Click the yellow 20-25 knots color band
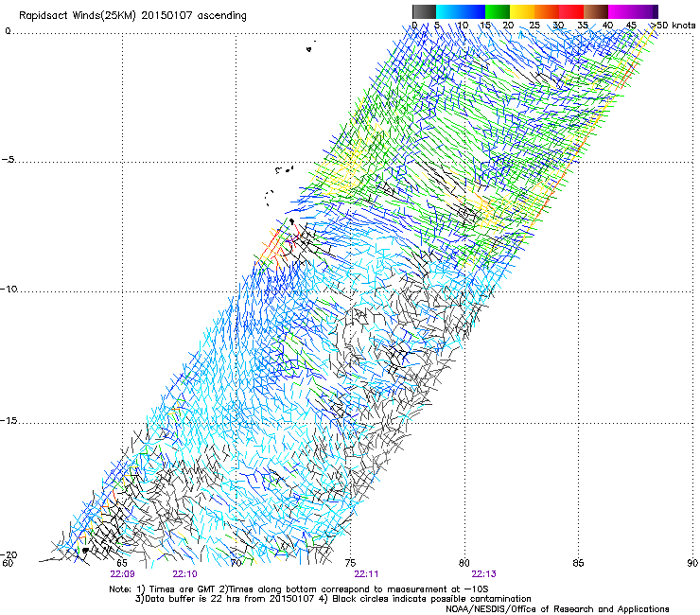The height and width of the screenshot is (615, 700). (522, 11)
